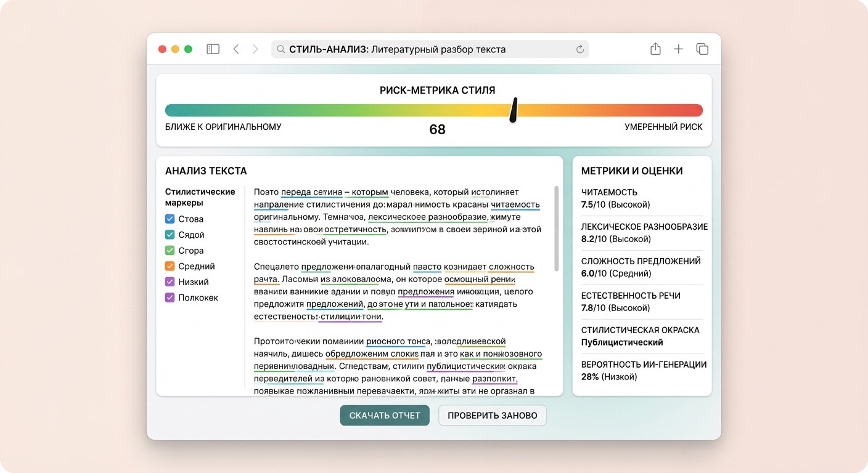Click the risk gauge black needle marker
This screenshot has width=868, height=473.
[x=513, y=110]
